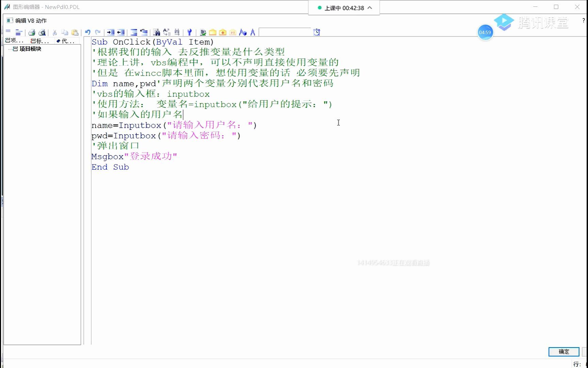Image resolution: width=588 pixels, height=368 pixels.
Task: Click the End Sub line
Action: pos(110,167)
